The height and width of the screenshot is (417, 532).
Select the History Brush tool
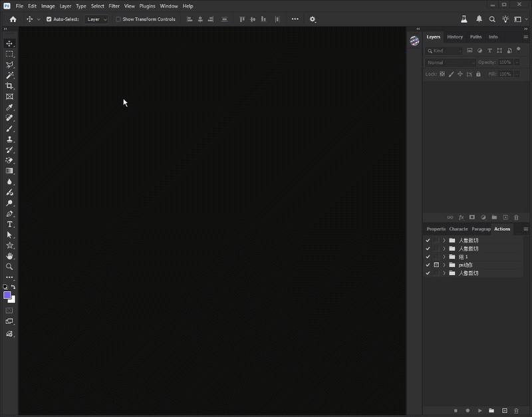(9, 150)
